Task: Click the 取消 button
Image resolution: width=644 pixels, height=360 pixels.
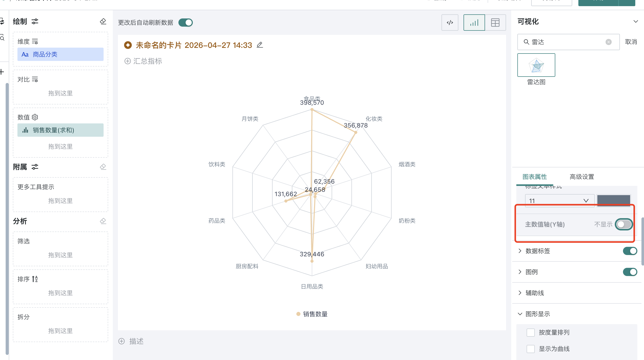Action: click(631, 42)
